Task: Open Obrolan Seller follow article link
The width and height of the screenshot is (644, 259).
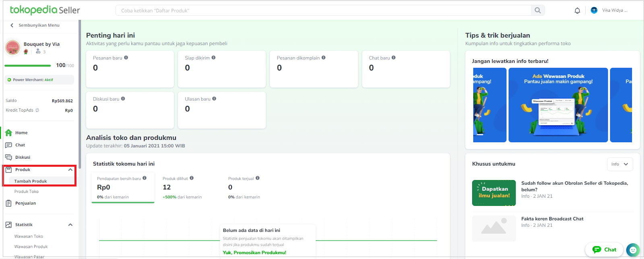Action: click(x=574, y=186)
